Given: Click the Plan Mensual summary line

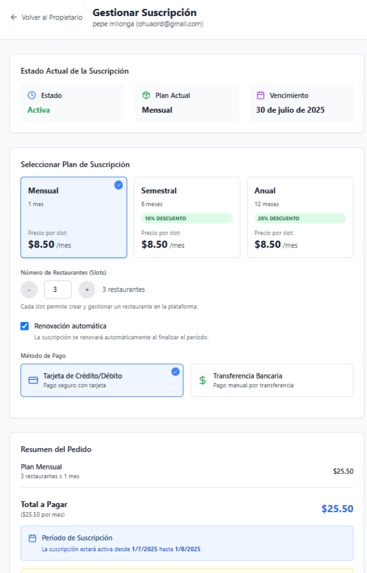Looking at the screenshot, I should 187,471.
